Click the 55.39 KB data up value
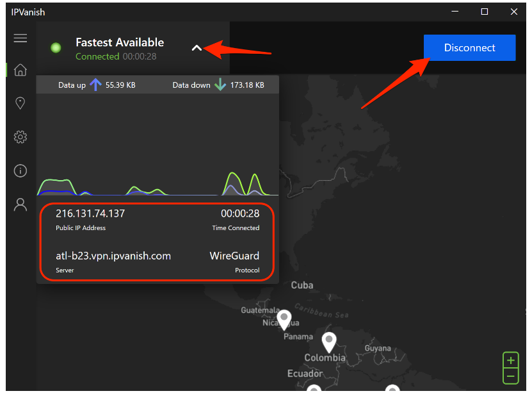Image resolution: width=532 pixels, height=398 pixels. (120, 85)
